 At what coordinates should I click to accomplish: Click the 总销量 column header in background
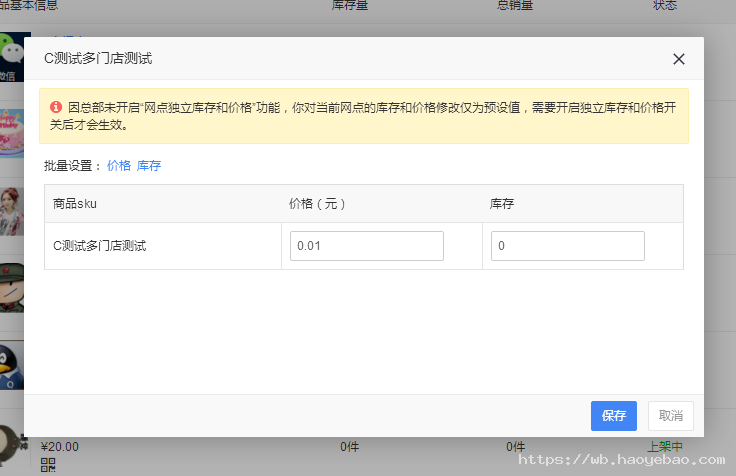(515, 6)
